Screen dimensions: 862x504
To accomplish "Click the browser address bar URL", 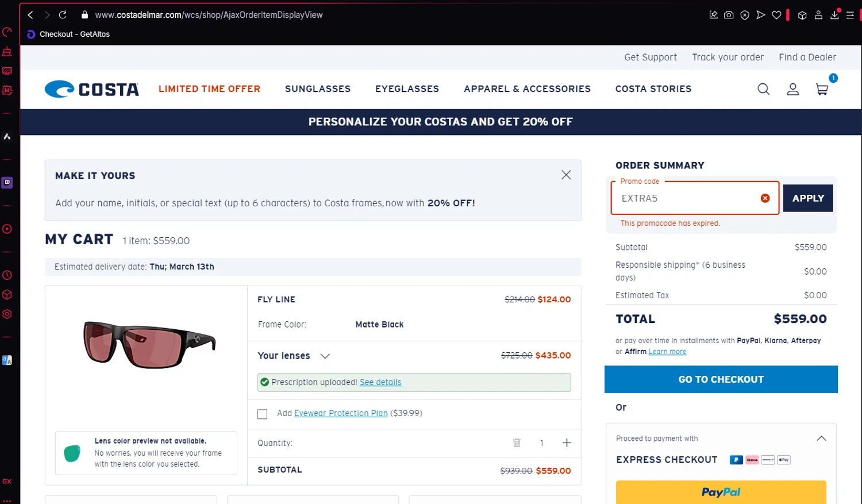I will [209, 15].
